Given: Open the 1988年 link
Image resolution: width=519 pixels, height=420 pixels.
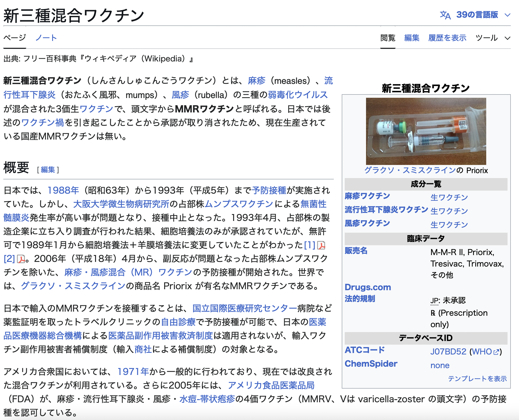Looking at the screenshot, I should 63,190.
